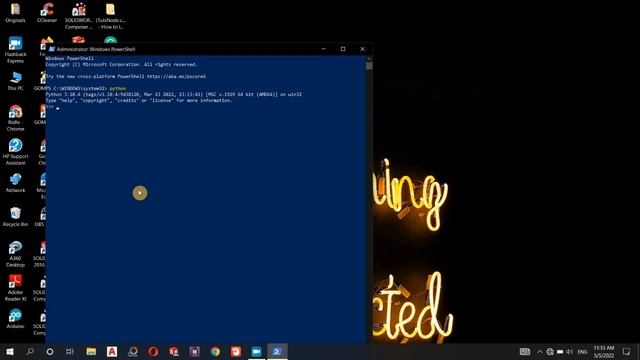
Task: Open the Recycle Bin
Action: click(15, 216)
